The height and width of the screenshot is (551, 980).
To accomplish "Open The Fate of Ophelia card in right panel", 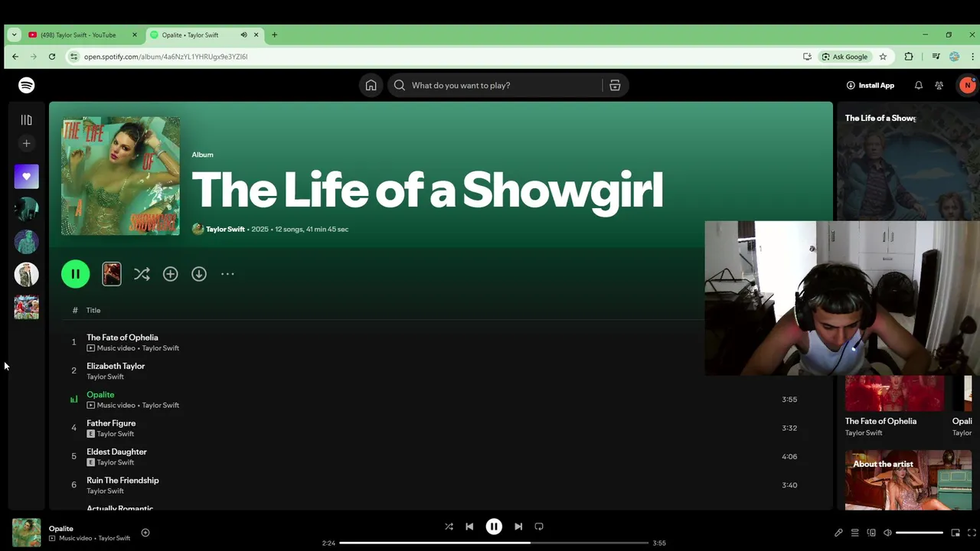I will (895, 406).
